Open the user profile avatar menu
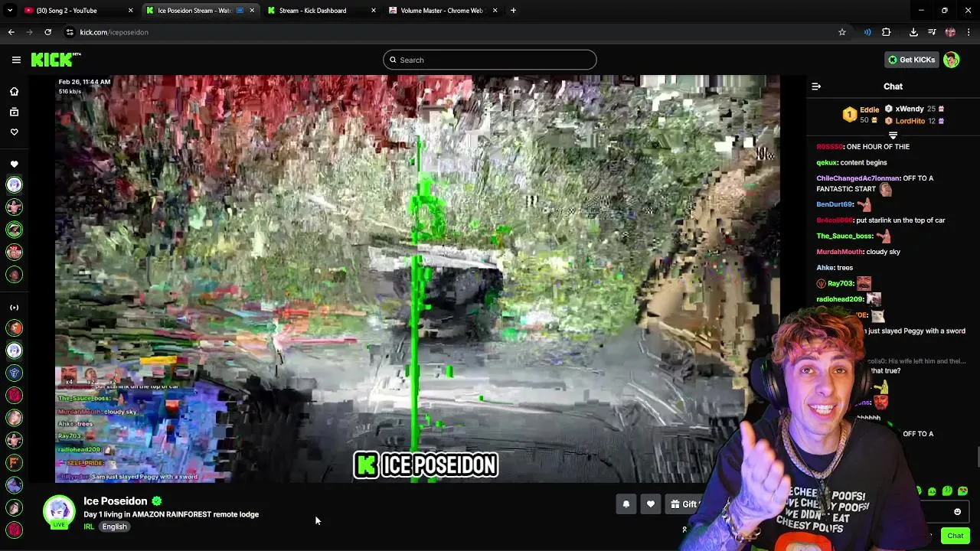Screen dimensions: 980x551 click(951, 60)
